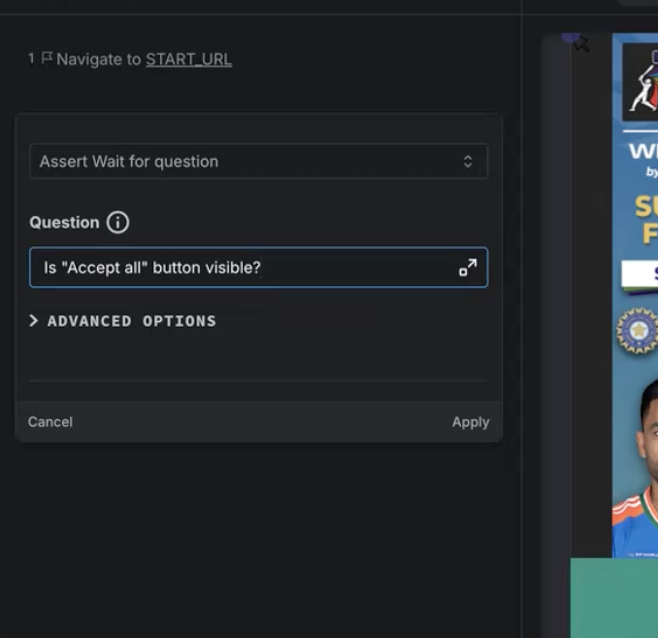Click the "Question" field label
Viewport: 658px width, 638px height.
point(64,222)
